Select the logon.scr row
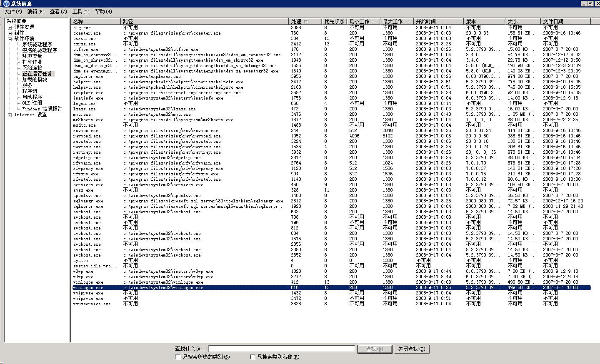 click(x=331, y=104)
